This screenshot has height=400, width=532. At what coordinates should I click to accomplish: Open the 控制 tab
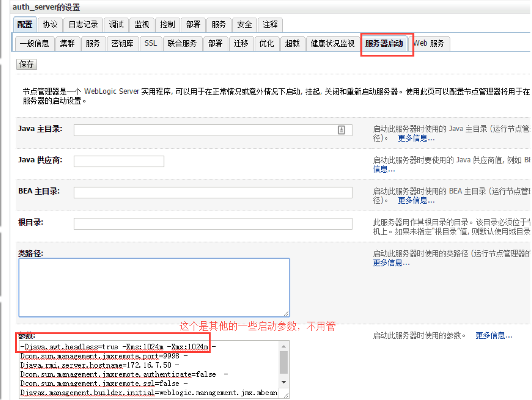click(168, 25)
